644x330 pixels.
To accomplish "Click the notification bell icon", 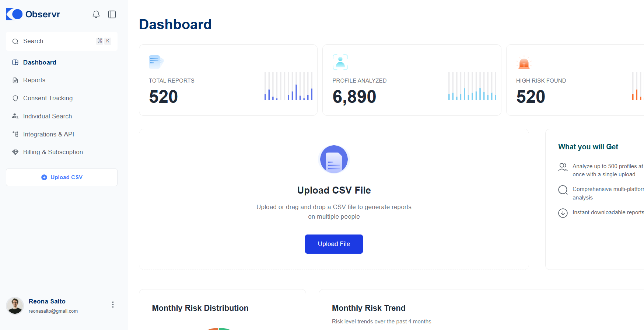I will click(96, 14).
